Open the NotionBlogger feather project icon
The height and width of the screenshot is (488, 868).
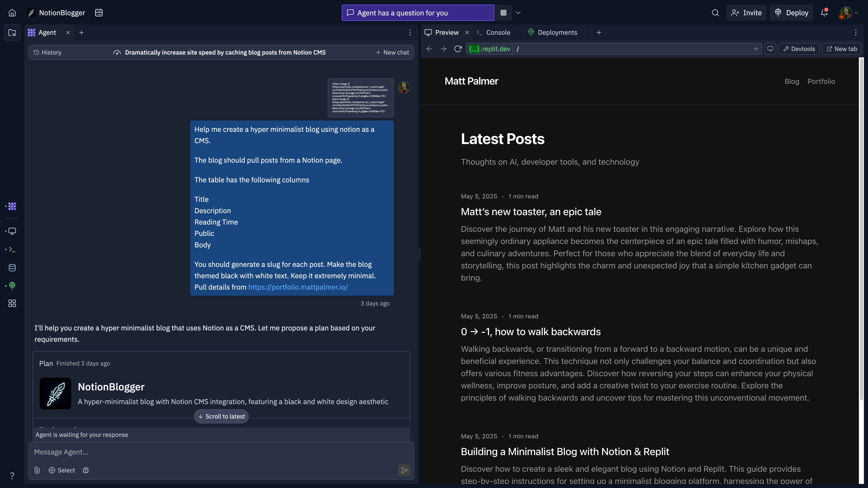[x=31, y=13]
